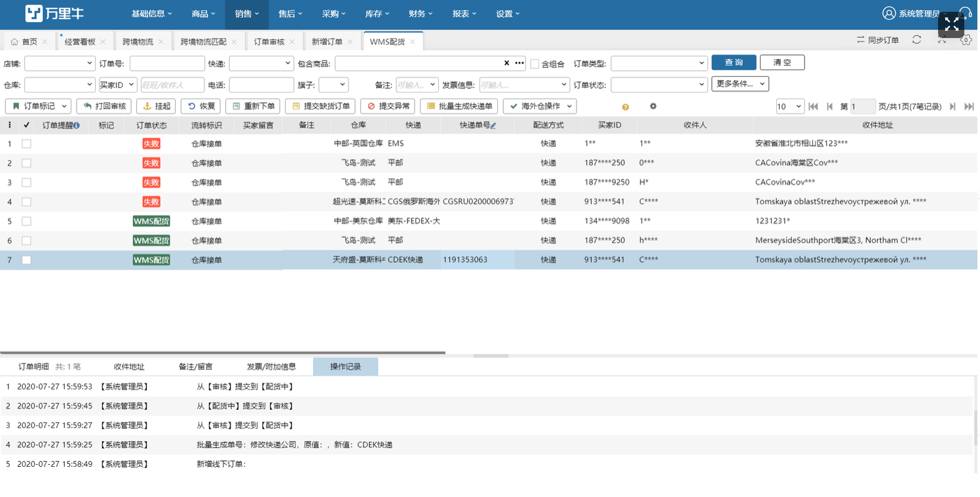
Task: Expand the 订单标记 dropdown button
Action: (38, 106)
